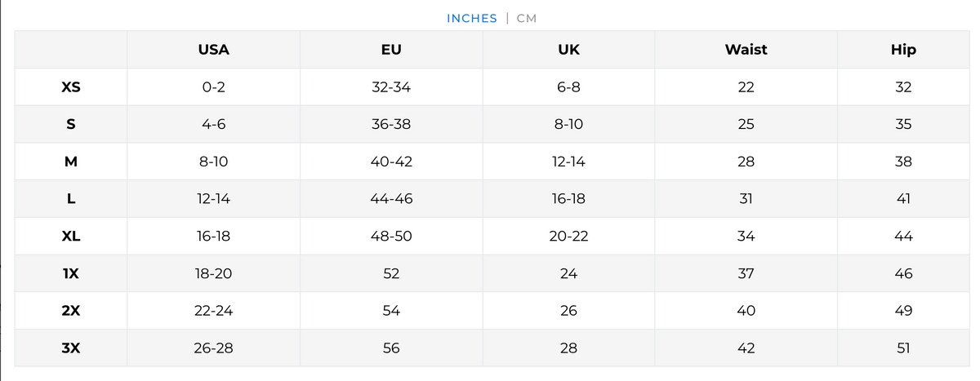
Task: Select the XS size row label
Action: click(x=71, y=87)
